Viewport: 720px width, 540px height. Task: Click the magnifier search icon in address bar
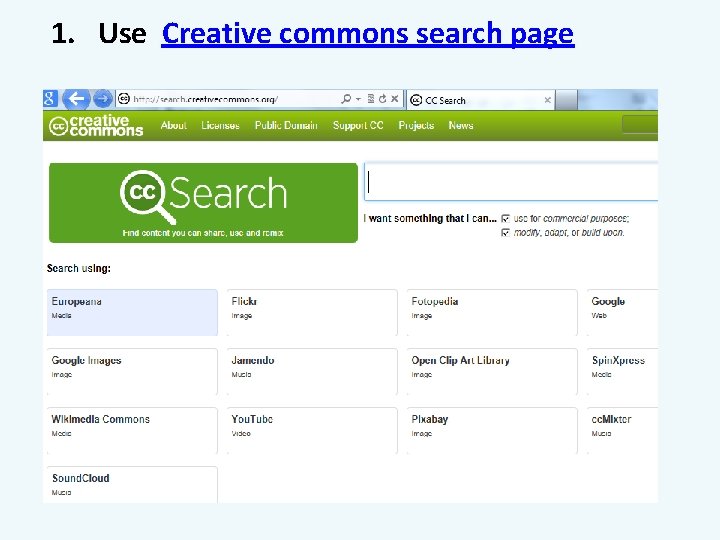(346, 99)
